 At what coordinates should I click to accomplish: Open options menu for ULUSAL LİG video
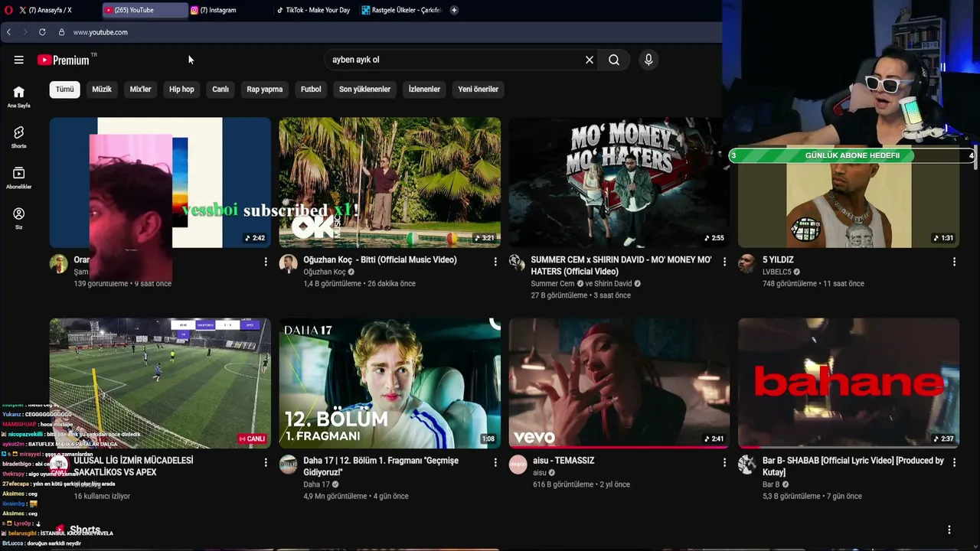pyautogui.click(x=266, y=462)
